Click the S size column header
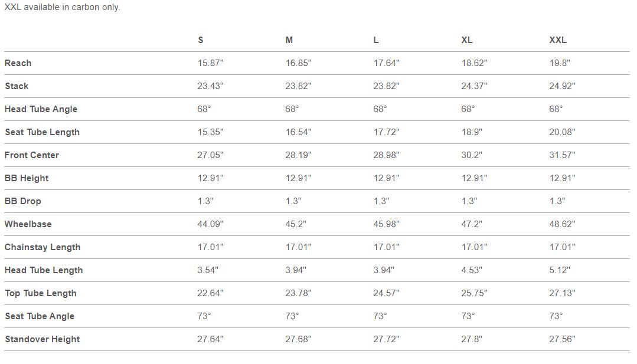 point(201,40)
